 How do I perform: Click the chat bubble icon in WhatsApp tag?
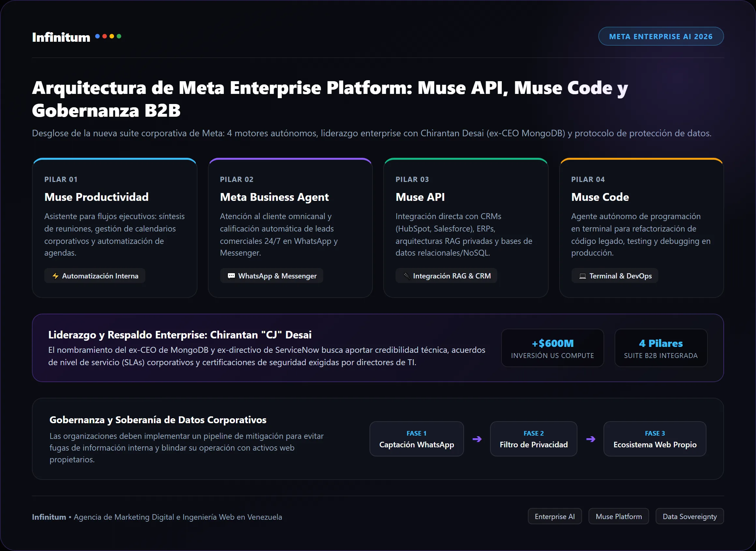coord(231,276)
